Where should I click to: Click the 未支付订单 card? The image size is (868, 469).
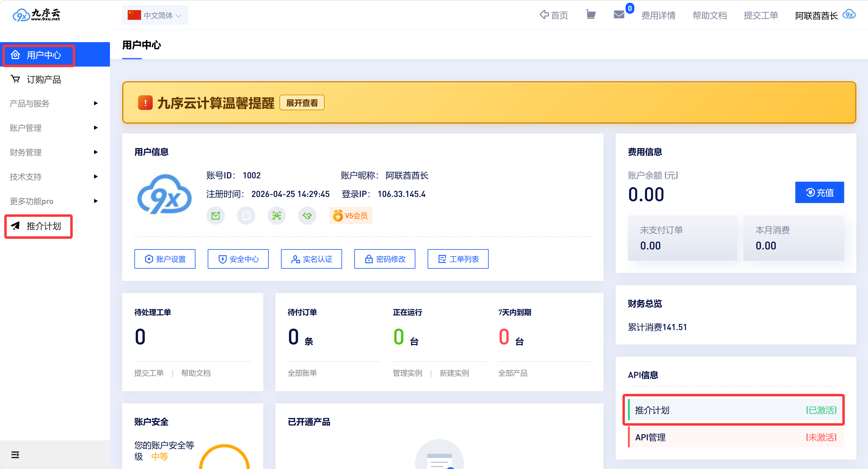682,238
